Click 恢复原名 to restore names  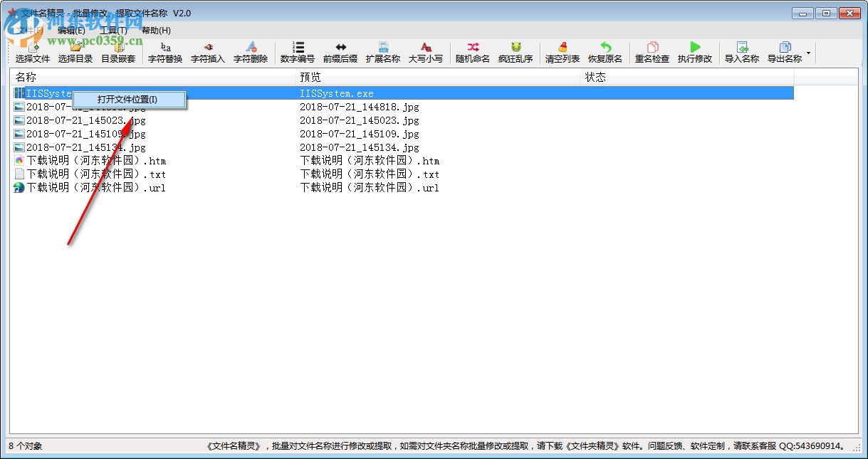605,53
